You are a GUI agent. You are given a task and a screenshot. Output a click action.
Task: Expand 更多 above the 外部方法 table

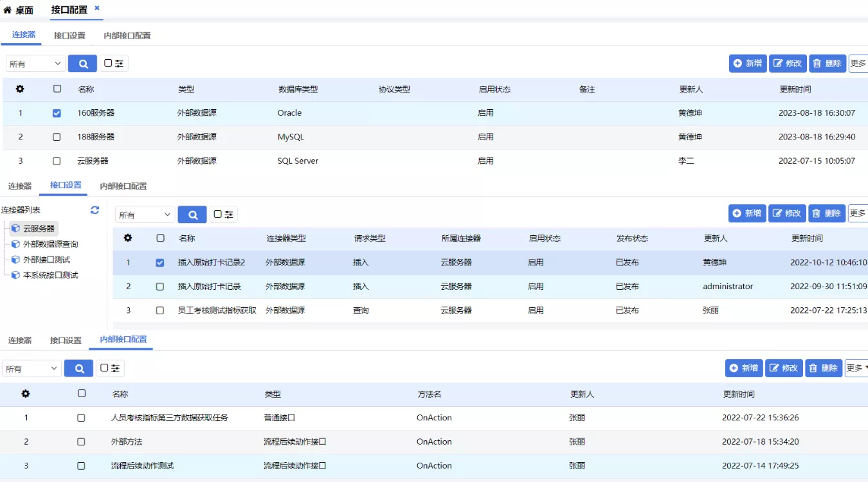[856, 368]
